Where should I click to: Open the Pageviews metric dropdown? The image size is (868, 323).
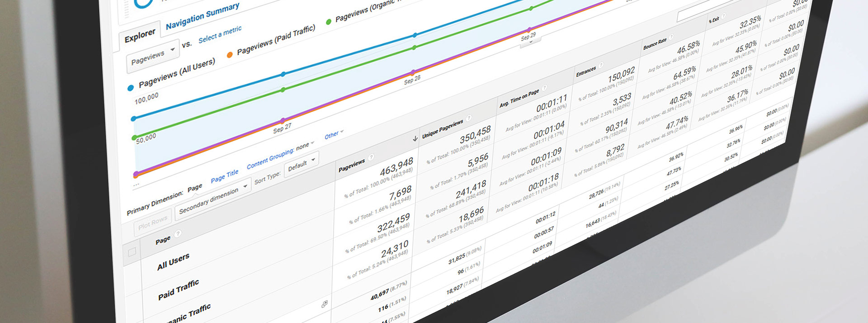153,56
